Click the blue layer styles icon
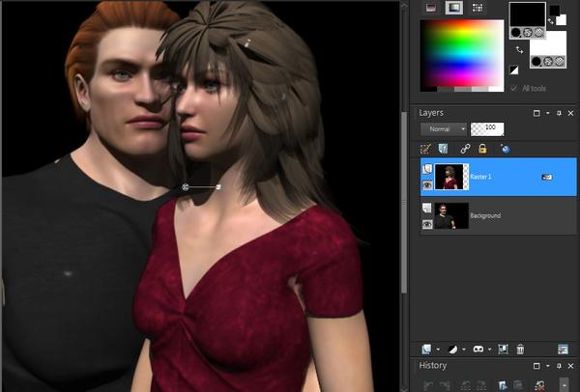This screenshot has height=392, width=580. pyautogui.click(x=506, y=149)
